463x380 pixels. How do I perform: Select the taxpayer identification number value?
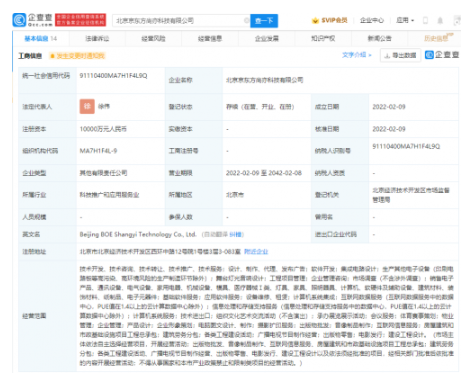pyautogui.click(x=406, y=146)
